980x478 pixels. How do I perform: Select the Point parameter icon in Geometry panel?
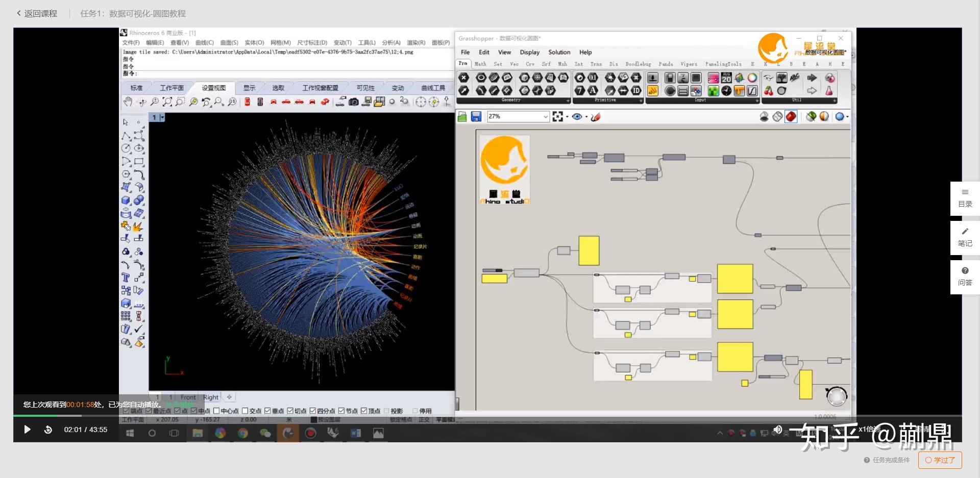click(463, 78)
